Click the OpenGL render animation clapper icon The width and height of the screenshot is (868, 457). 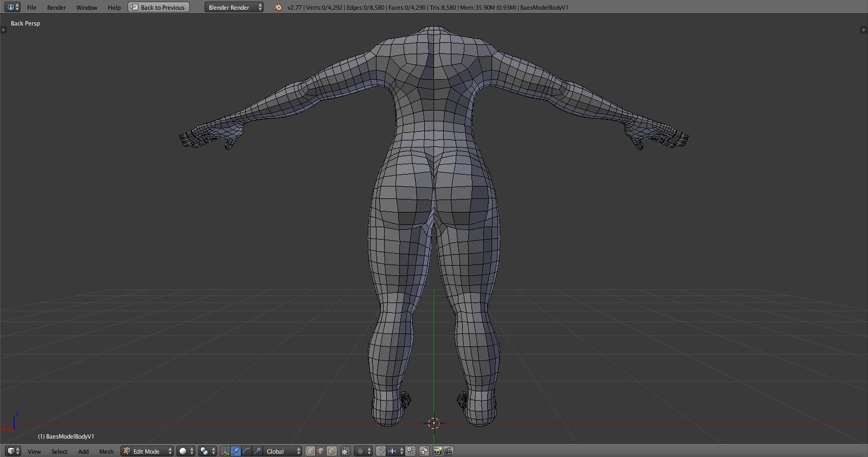click(x=448, y=451)
